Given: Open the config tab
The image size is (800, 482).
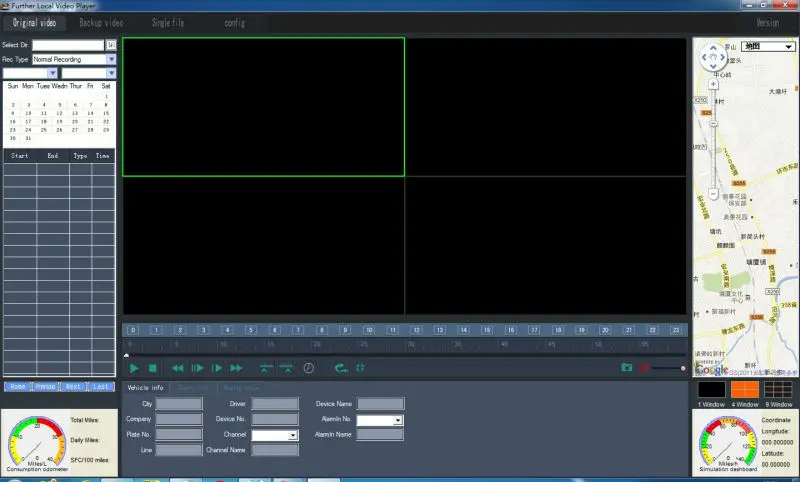Looking at the screenshot, I should pyautogui.click(x=234, y=22).
